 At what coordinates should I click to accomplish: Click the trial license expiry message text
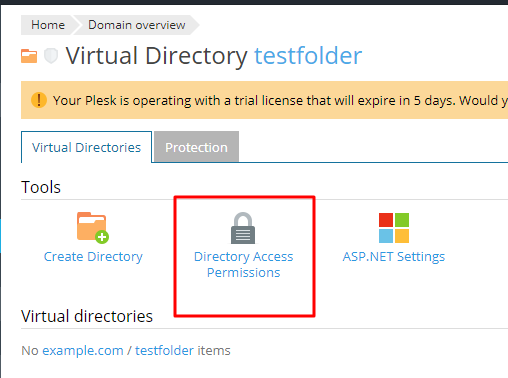point(280,100)
